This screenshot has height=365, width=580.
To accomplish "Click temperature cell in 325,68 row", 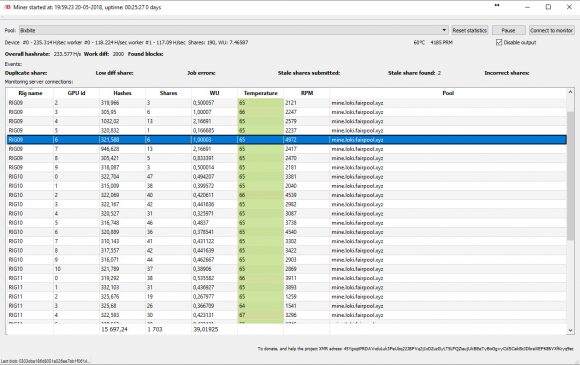I will (260, 306).
